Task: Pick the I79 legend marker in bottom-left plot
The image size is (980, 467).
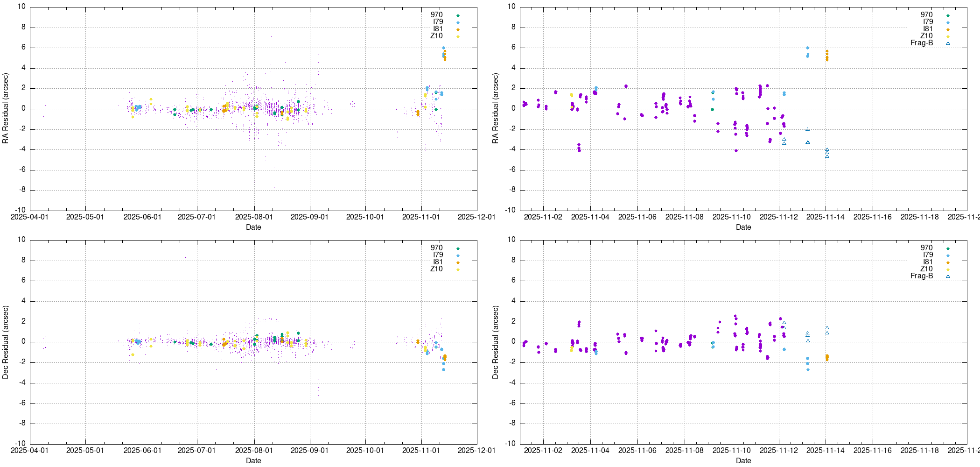Action: (x=458, y=255)
